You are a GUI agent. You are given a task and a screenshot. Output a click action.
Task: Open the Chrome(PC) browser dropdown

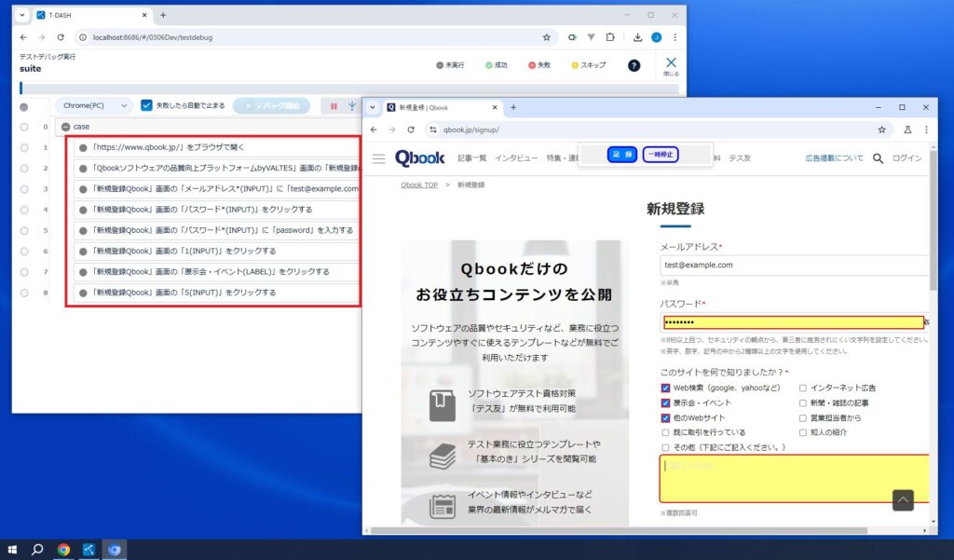tap(94, 105)
